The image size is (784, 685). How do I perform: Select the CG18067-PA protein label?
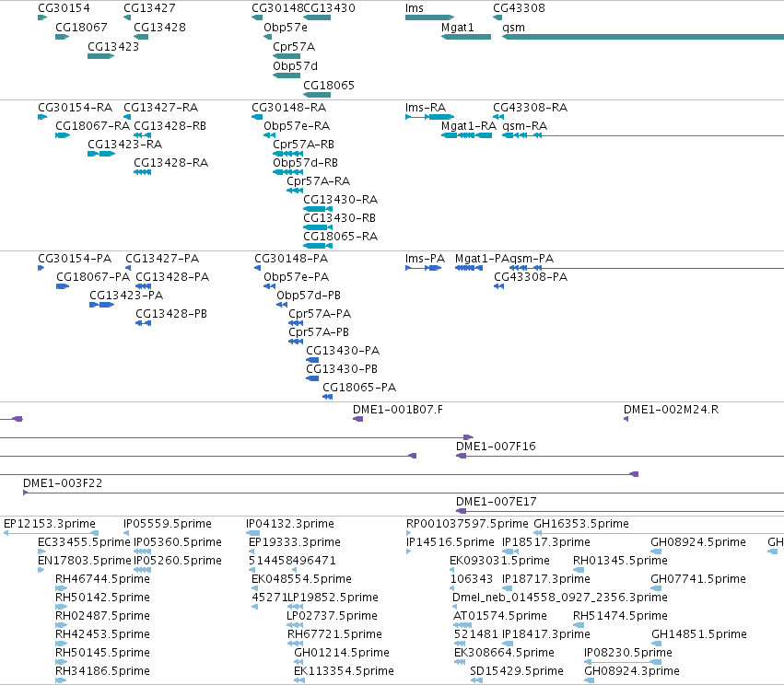coord(93,277)
